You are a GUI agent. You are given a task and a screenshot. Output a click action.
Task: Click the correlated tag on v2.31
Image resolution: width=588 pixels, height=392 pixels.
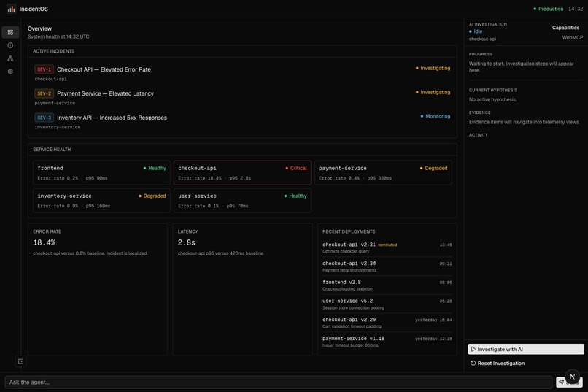coord(387,245)
